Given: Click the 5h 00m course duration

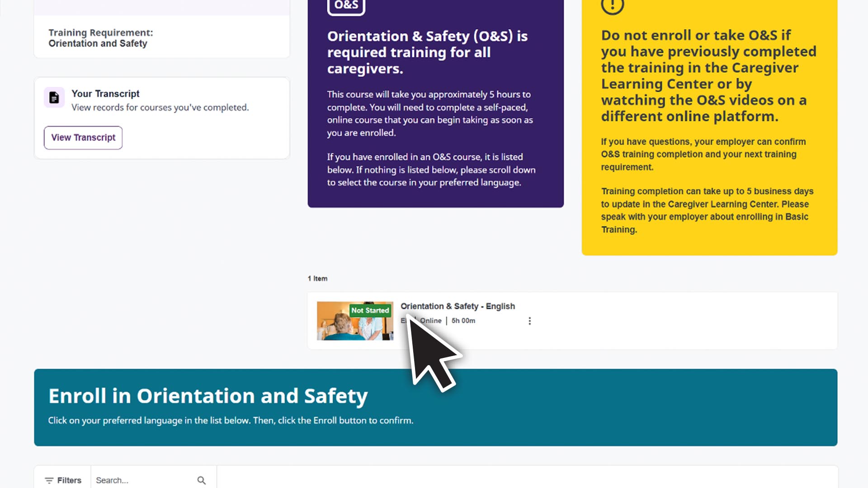Looking at the screenshot, I should click(x=463, y=321).
